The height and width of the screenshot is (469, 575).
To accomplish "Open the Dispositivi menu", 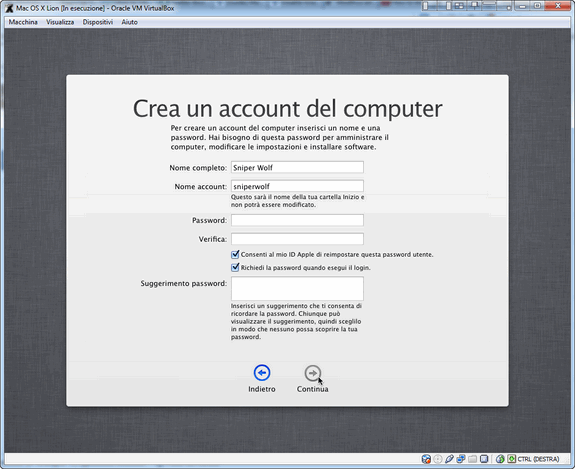I will pos(98,22).
